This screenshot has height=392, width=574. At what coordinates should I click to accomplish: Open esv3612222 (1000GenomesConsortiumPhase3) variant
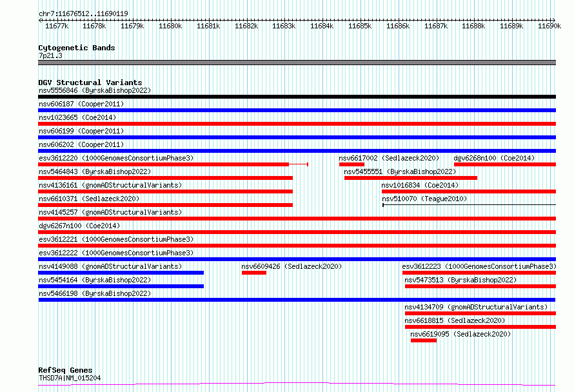[x=116, y=253]
